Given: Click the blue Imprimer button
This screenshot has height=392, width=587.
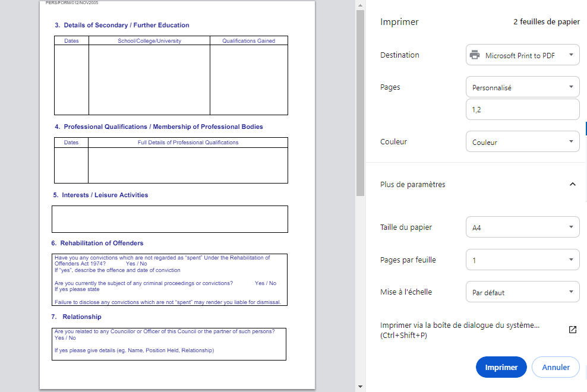Looking at the screenshot, I should click(x=501, y=367).
